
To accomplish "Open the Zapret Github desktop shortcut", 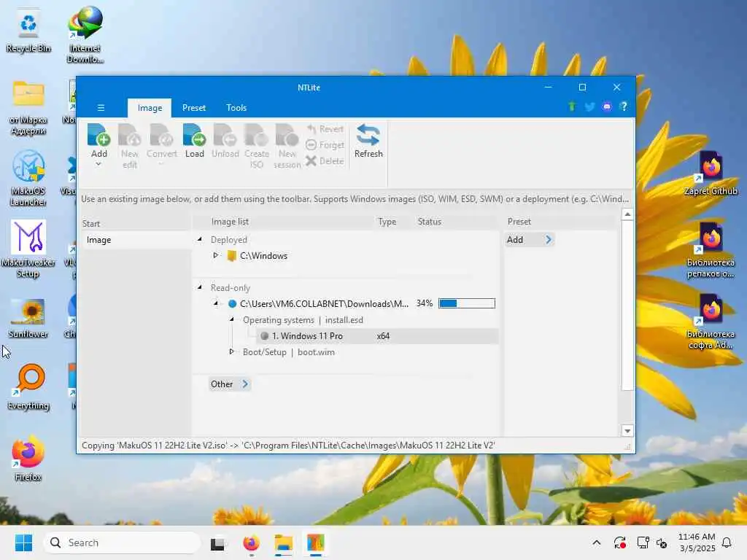I will [711, 174].
